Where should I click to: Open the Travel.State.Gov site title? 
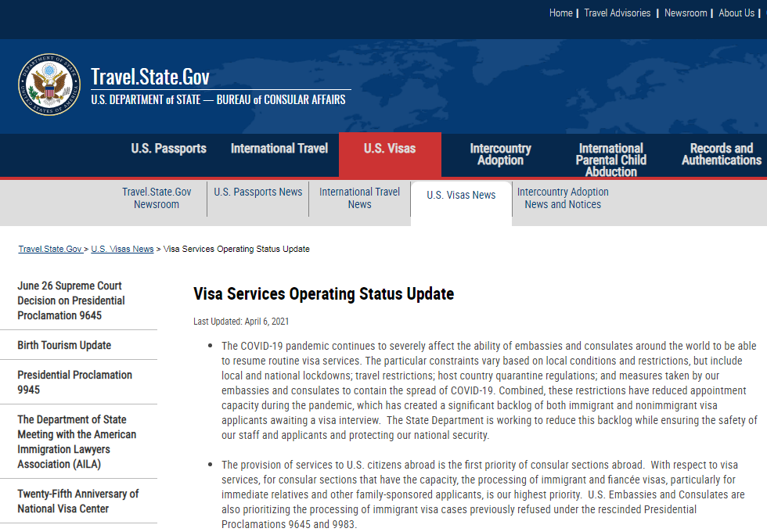tap(150, 77)
